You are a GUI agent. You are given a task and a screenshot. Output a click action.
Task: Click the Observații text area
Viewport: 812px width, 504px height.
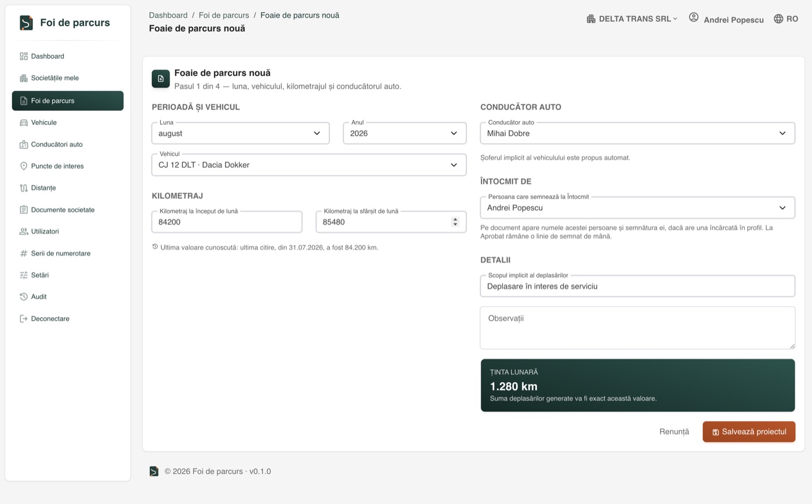(637, 328)
